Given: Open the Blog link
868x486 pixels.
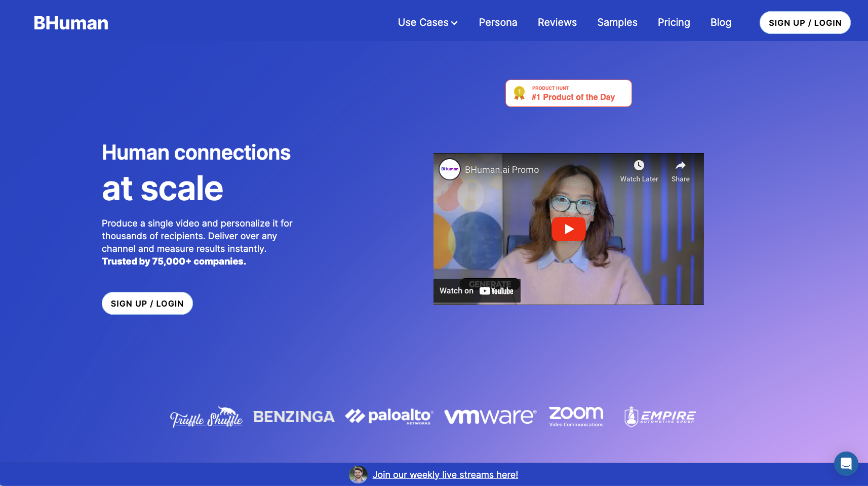Looking at the screenshot, I should pos(720,23).
